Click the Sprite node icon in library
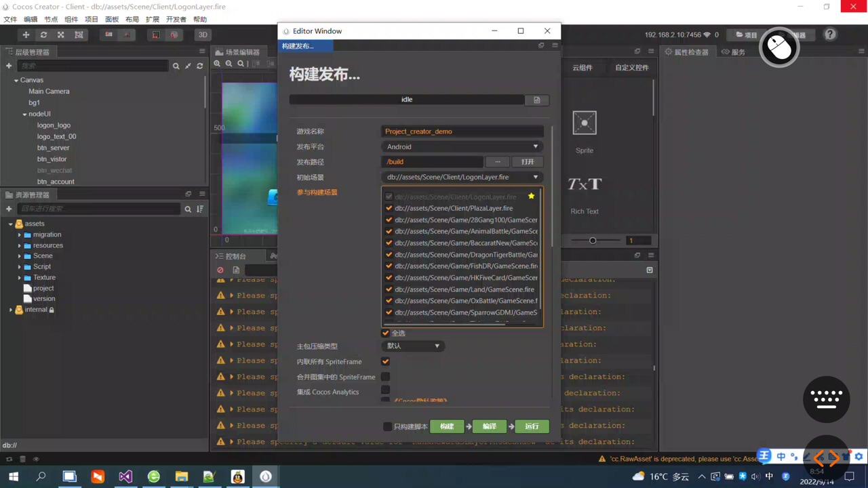Image resolution: width=868 pixels, height=488 pixels. (584, 123)
